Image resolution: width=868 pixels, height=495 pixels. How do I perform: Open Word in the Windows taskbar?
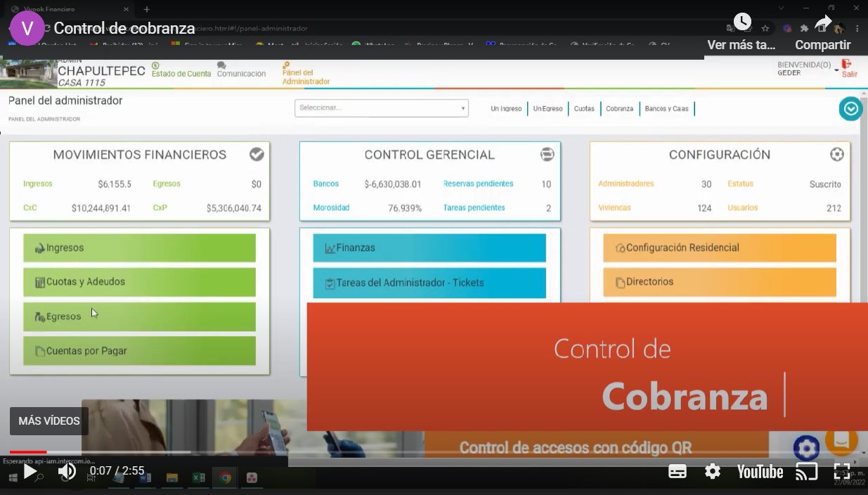click(x=145, y=478)
